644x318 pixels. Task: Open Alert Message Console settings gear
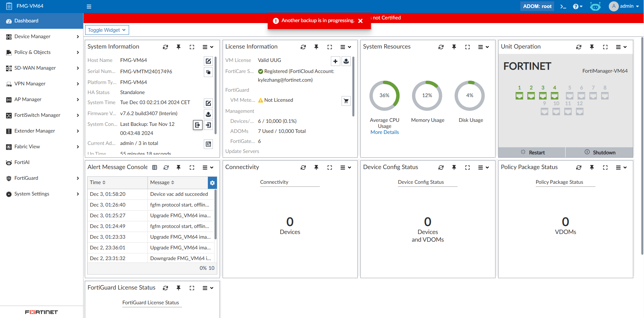point(213,183)
